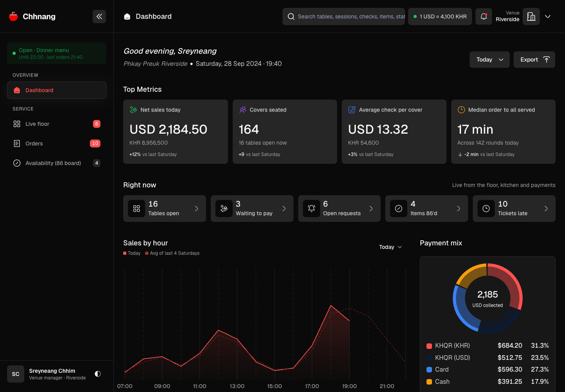Select Dashboard in the sidebar
Screen dimensions: 565x392
tap(56, 90)
